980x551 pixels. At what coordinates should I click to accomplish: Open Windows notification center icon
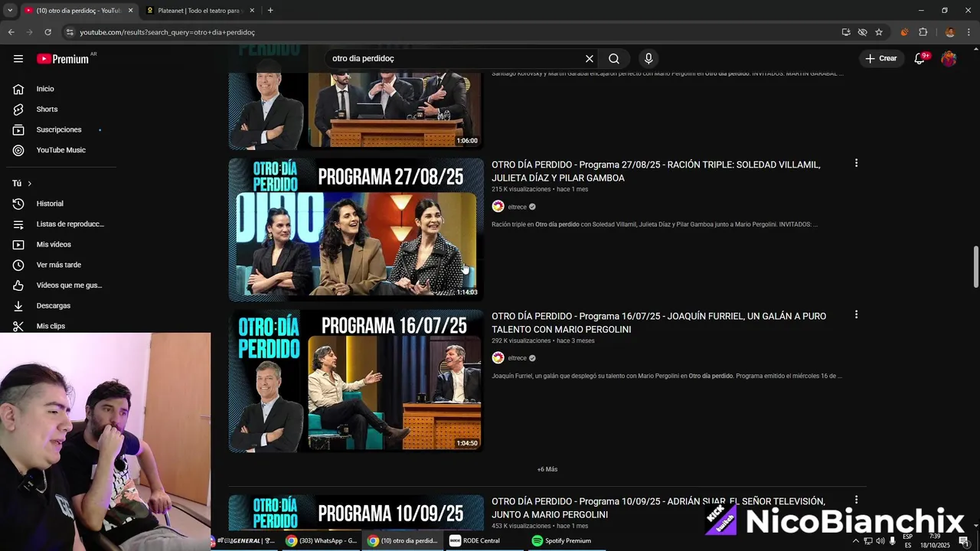pos(964,541)
